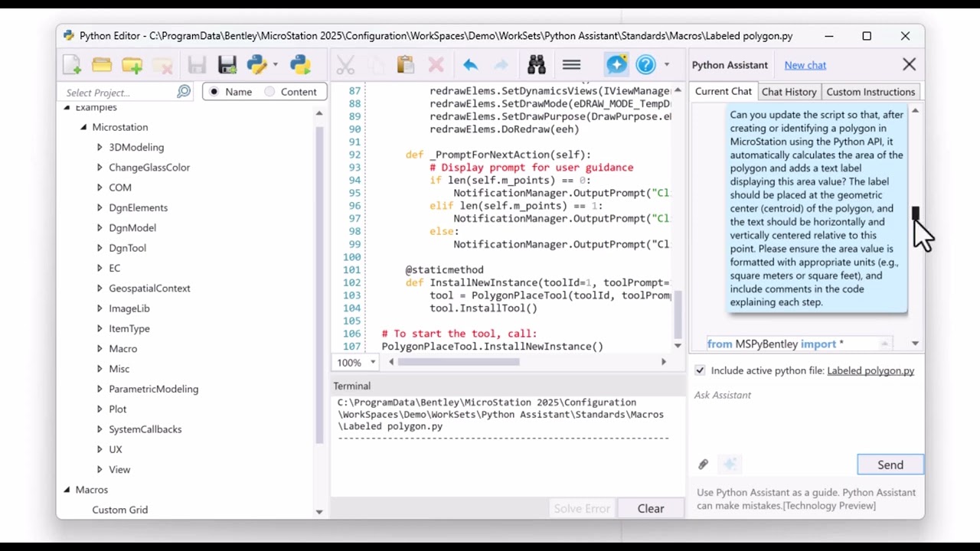This screenshot has width=980, height=551.
Task: Open the 100% zoom dropdown
Action: [373, 362]
